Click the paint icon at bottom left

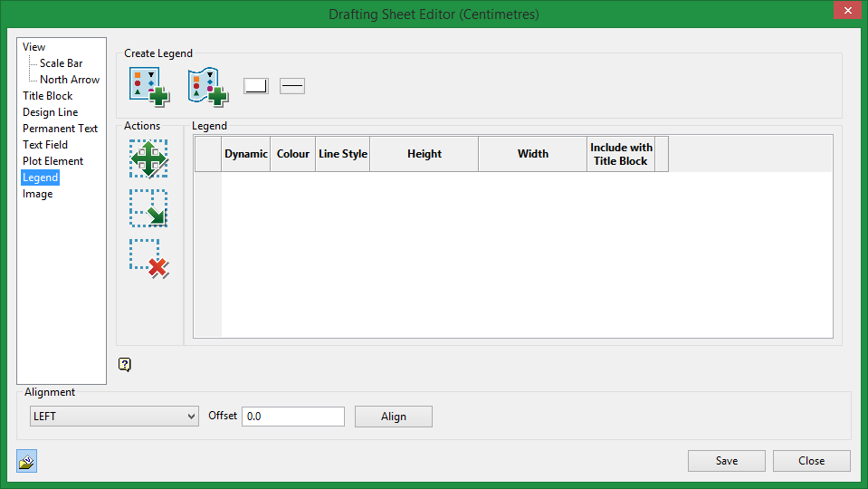point(26,461)
